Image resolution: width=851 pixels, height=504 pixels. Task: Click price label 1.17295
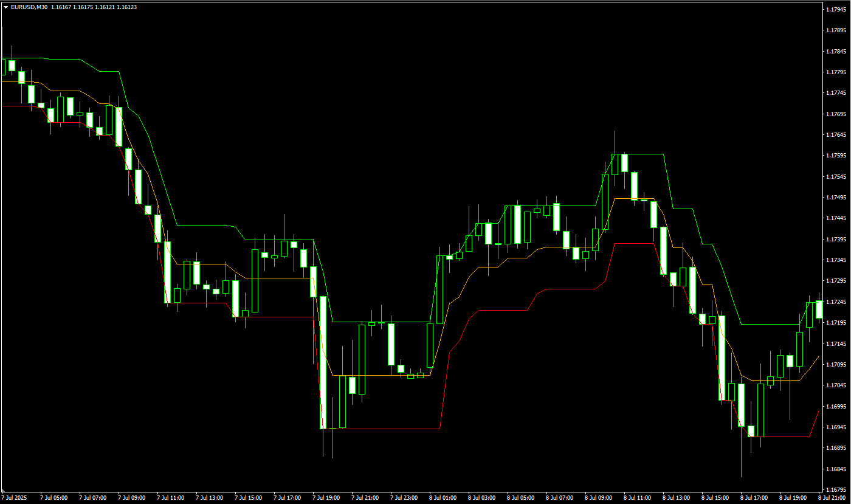pos(836,281)
